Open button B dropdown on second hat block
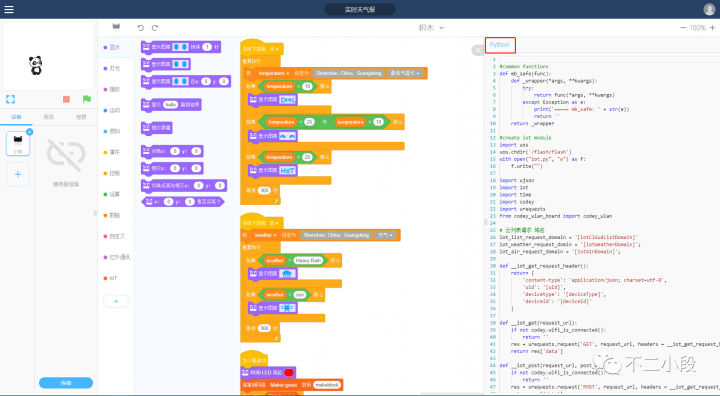 274,223
